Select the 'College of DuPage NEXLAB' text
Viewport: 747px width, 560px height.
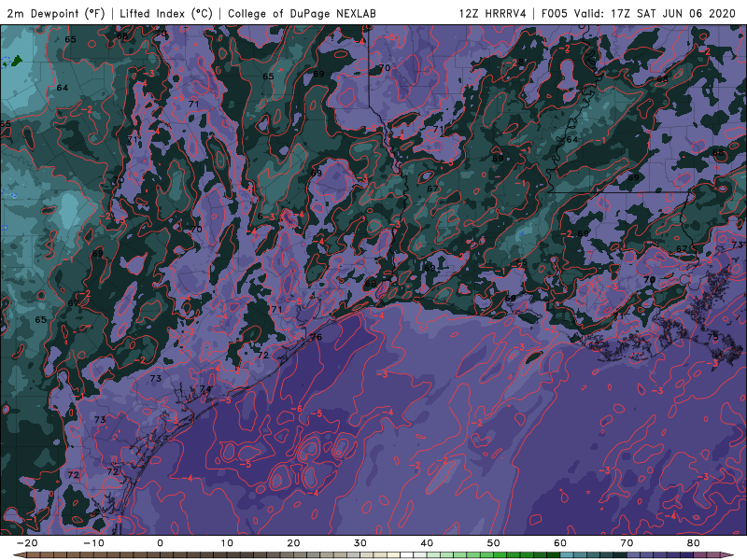302,13
